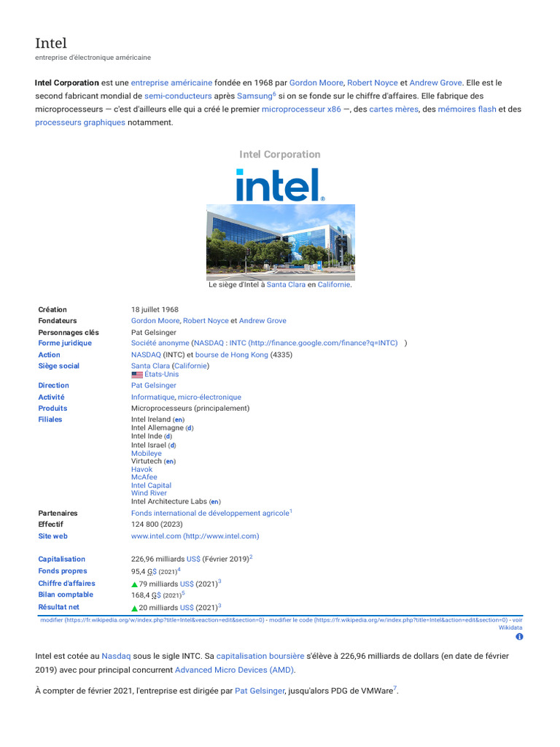The width and height of the screenshot is (560, 747).
Task: Select the '18 juillet 1968' creation date
Action: coord(155,309)
